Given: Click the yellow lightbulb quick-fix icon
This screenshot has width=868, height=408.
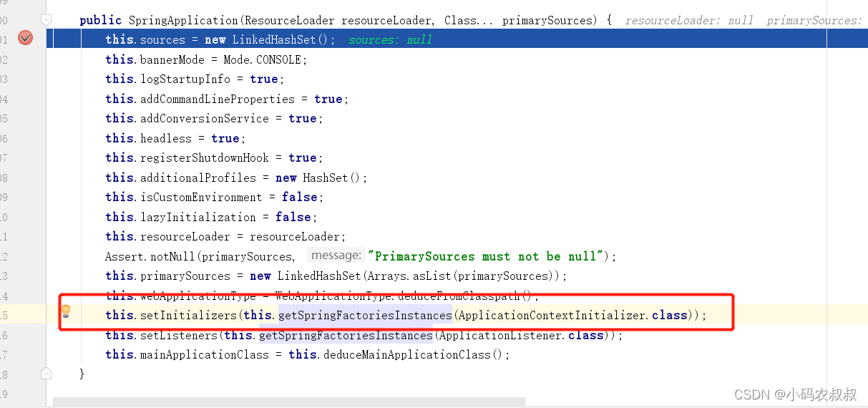Looking at the screenshot, I should point(66,311).
